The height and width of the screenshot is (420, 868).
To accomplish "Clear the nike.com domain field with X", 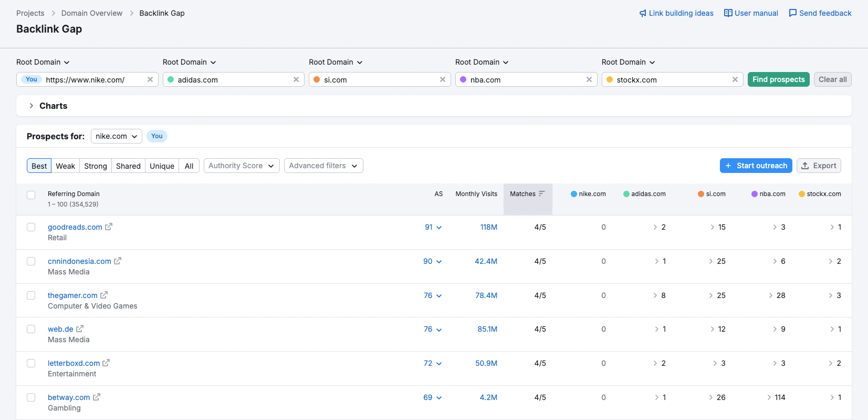I will tap(150, 79).
